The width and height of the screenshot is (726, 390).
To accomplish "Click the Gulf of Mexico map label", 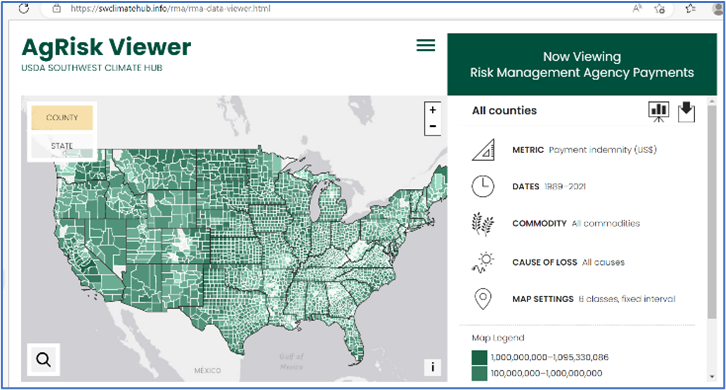I will (291, 361).
